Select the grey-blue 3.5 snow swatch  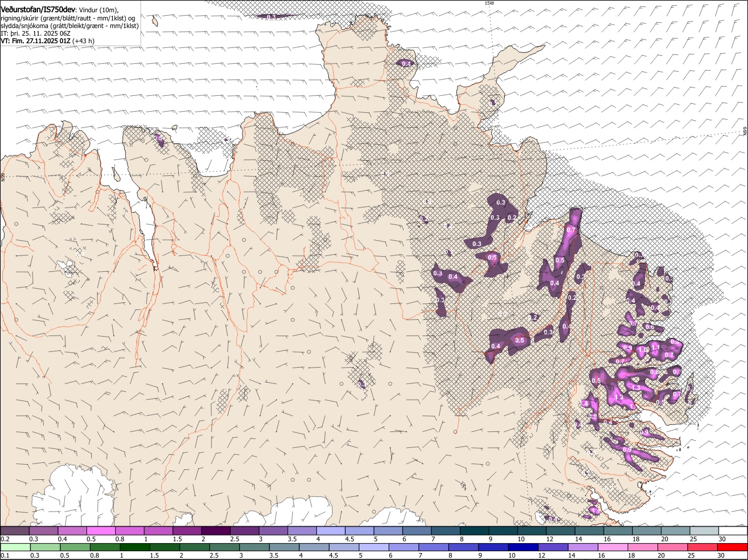[284, 547]
